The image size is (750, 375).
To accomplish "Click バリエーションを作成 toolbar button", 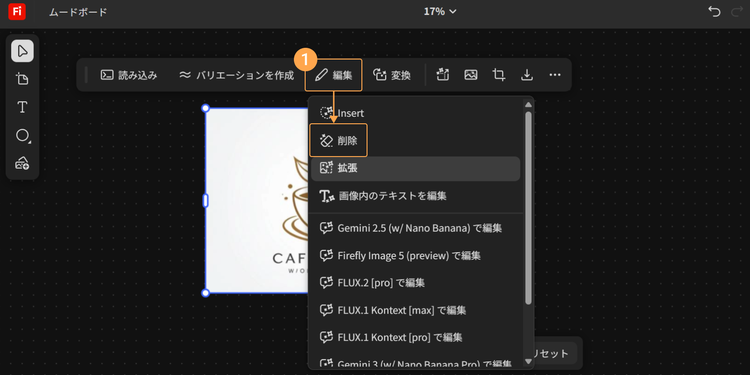I will pyautogui.click(x=236, y=75).
